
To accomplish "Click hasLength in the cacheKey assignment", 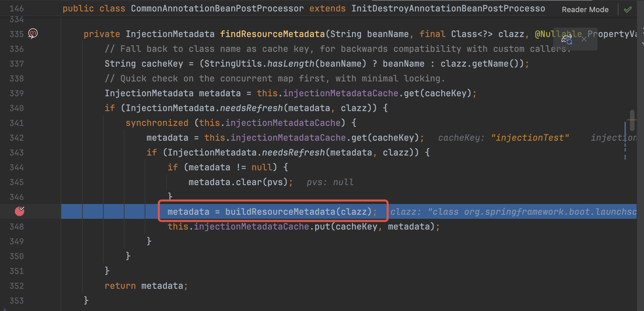I will click(x=291, y=64).
